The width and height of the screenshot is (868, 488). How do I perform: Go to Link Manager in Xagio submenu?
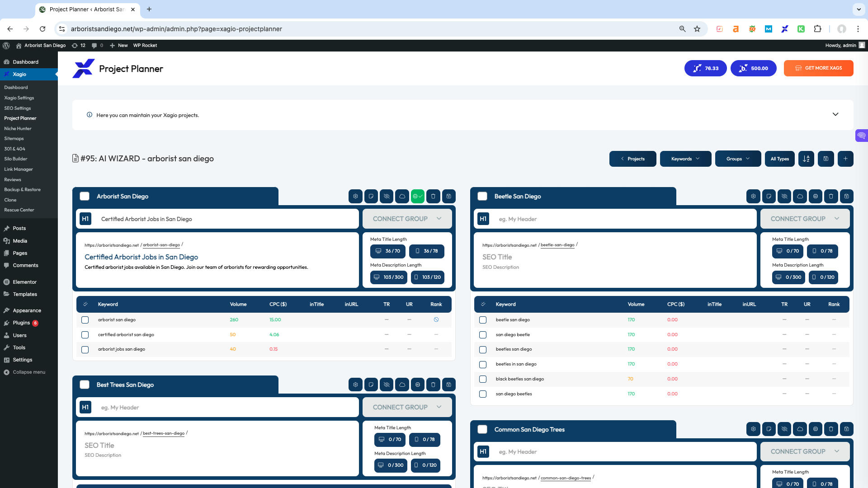pyautogui.click(x=19, y=169)
